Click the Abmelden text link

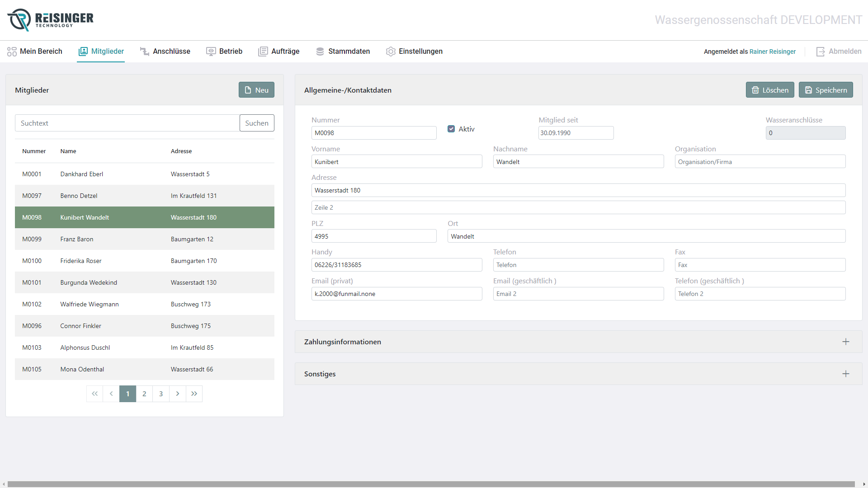tap(845, 52)
